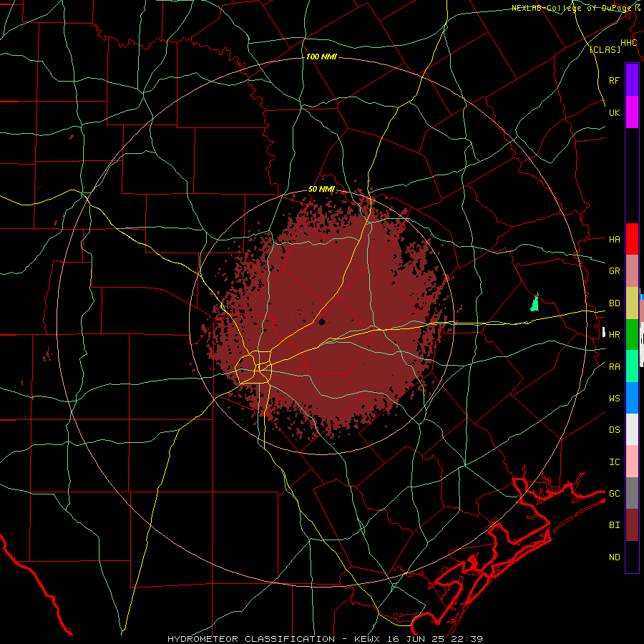The width and height of the screenshot is (644, 644).
Task: Click the dark green HR legend swatch
Action: (x=632, y=335)
